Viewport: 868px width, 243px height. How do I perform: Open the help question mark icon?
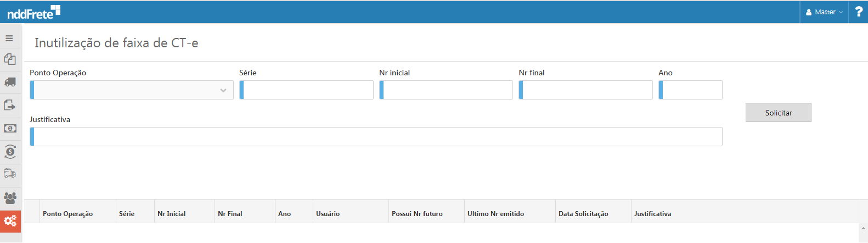(x=859, y=12)
